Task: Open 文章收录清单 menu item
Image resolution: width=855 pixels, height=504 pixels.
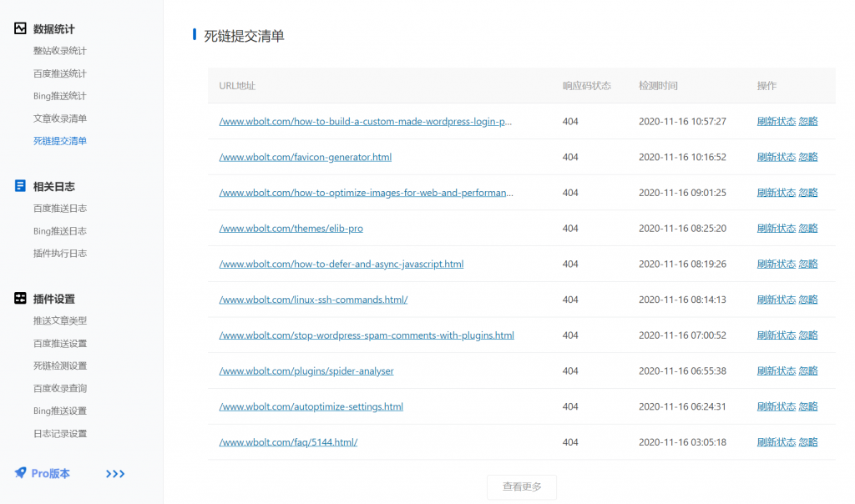Action: click(x=60, y=118)
